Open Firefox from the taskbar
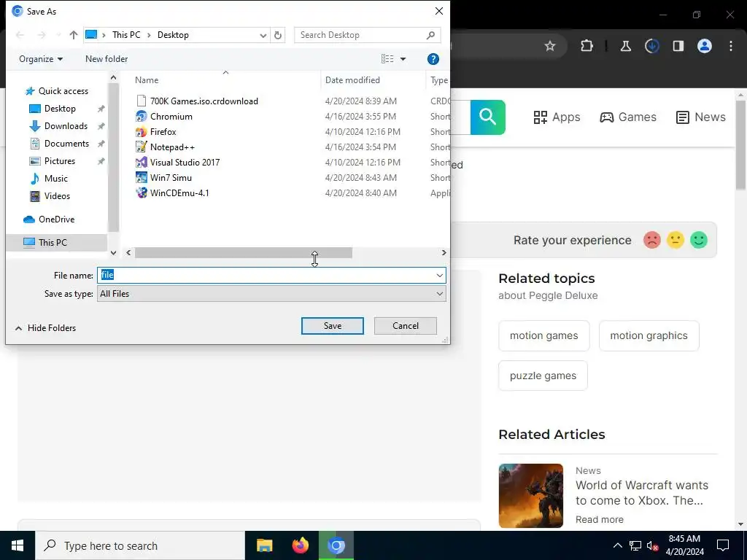The height and width of the screenshot is (560, 747). [x=300, y=545]
